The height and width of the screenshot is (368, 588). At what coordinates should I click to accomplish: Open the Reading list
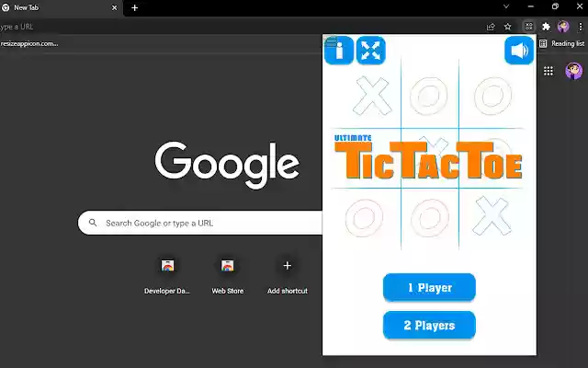click(x=561, y=43)
